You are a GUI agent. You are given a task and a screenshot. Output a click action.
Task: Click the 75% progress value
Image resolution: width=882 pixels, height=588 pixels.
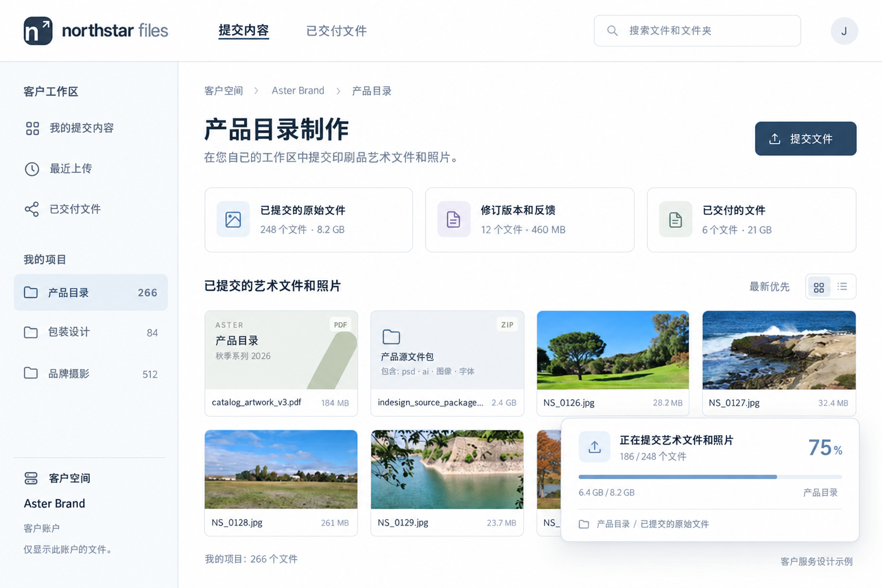(x=825, y=447)
